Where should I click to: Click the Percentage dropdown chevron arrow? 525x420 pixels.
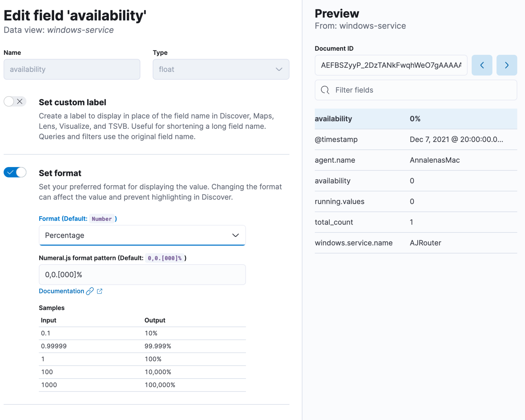coord(235,235)
